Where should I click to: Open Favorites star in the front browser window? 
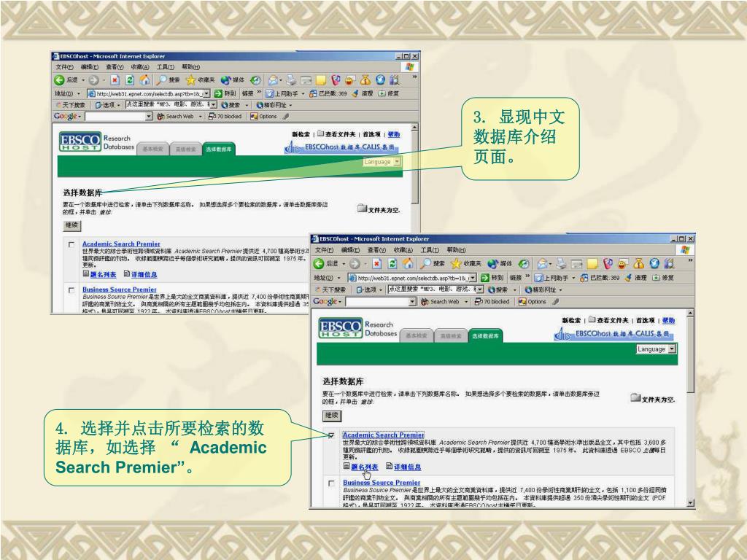pyautogui.click(x=456, y=264)
